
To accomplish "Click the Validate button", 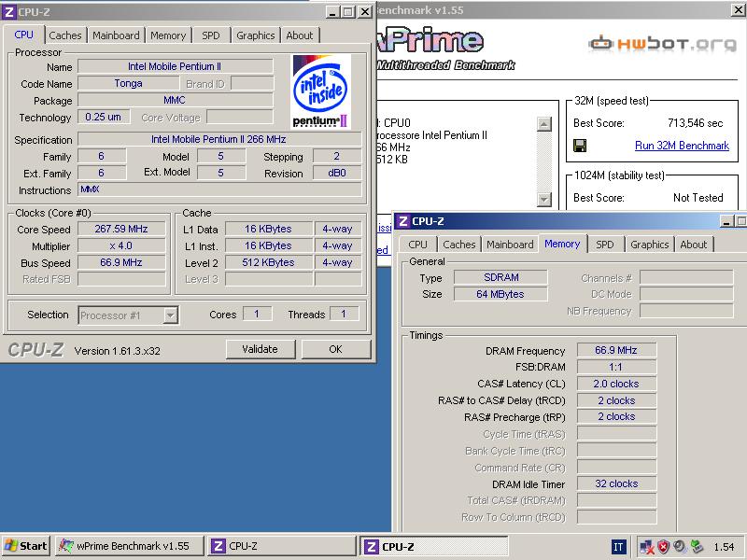I will (261, 349).
